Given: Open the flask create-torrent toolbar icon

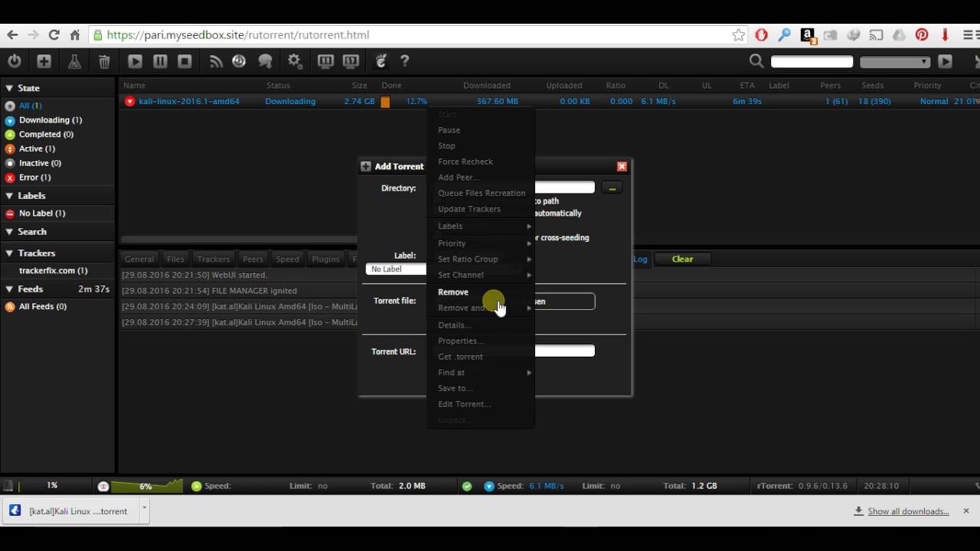Looking at the screenshot, I should point(74,61).
